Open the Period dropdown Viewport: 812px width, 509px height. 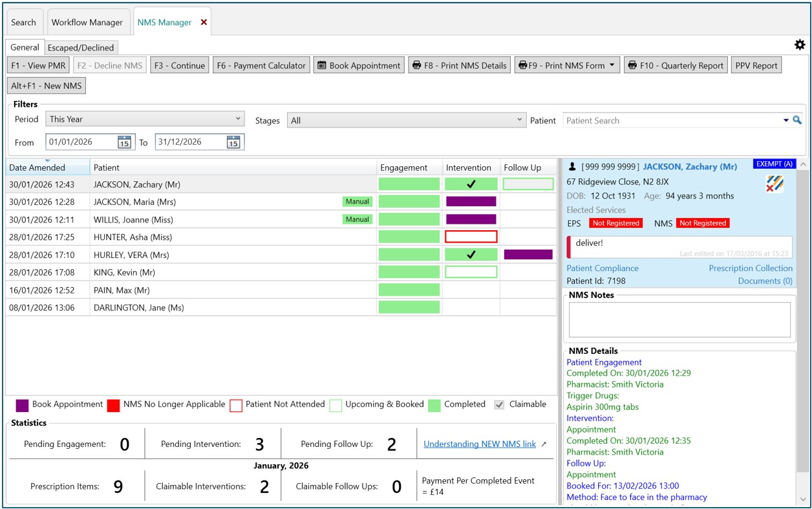pyautogui.click(x=145, y=119)
